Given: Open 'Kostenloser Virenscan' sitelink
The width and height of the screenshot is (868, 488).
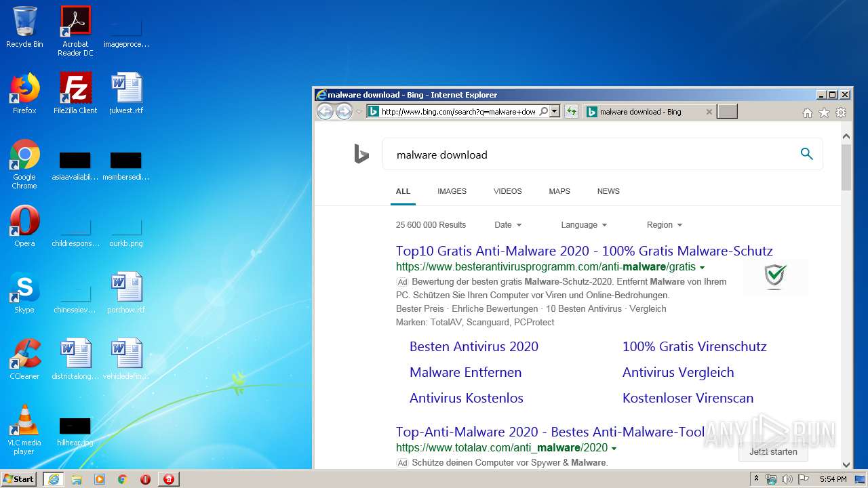Looking at the screenshot, I should coord(688,398).
